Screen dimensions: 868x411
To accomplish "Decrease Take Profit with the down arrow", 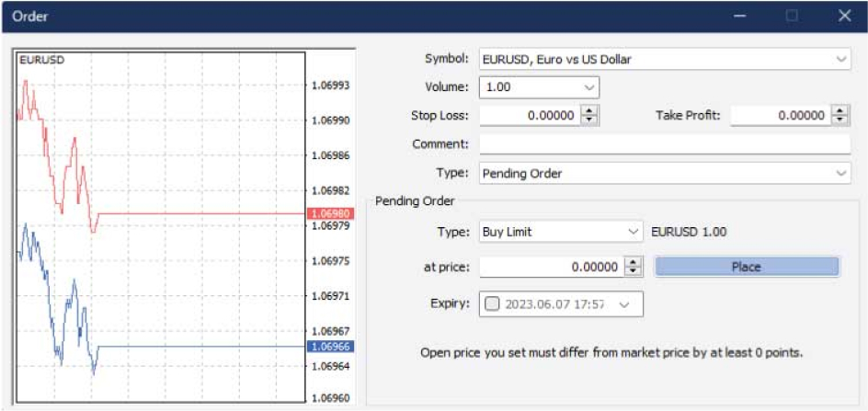I will [840, 120].
